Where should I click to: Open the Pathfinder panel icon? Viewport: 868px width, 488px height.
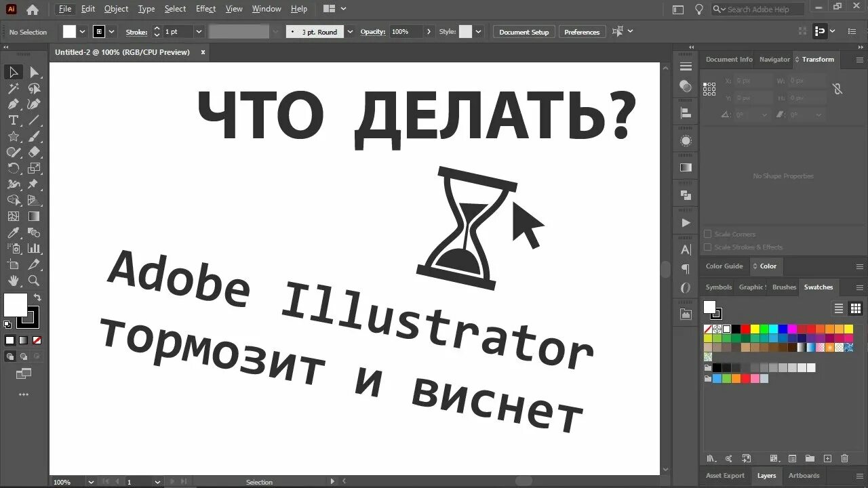click(x=686, y=195)
